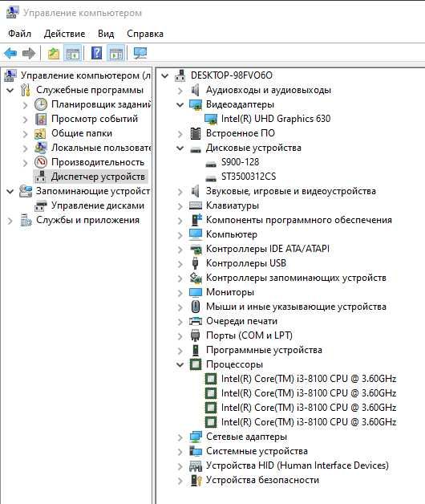Image resolution: width=425 pixels, height=504 pixels.
Task: Expand Планировщик заданий node
Action: tap(25, 104)
